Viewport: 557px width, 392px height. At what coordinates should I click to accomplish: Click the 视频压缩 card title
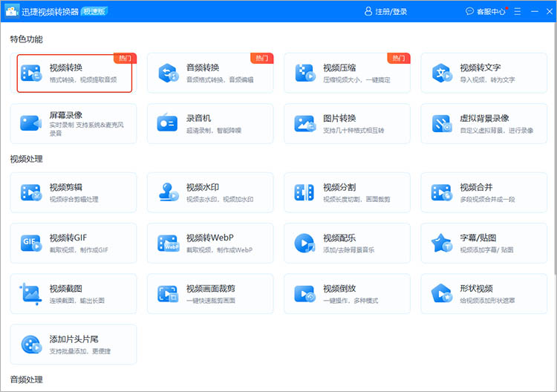coord(339,68)
